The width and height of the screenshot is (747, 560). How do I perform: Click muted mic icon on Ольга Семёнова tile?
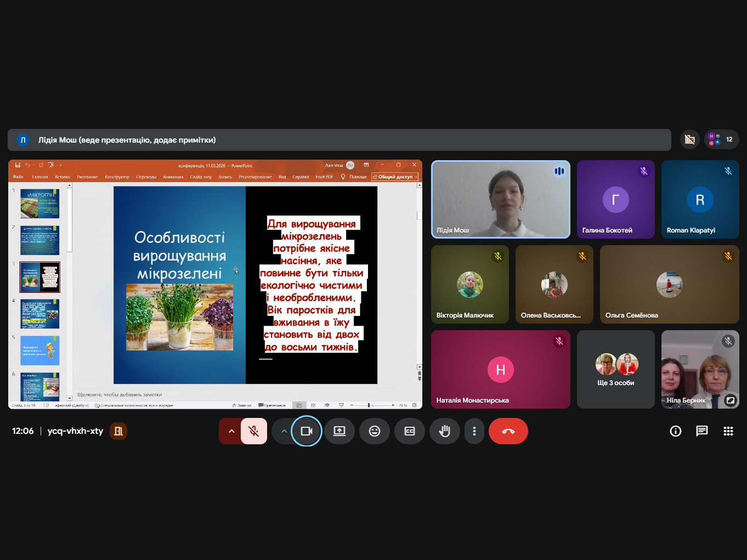pos(728,256)
